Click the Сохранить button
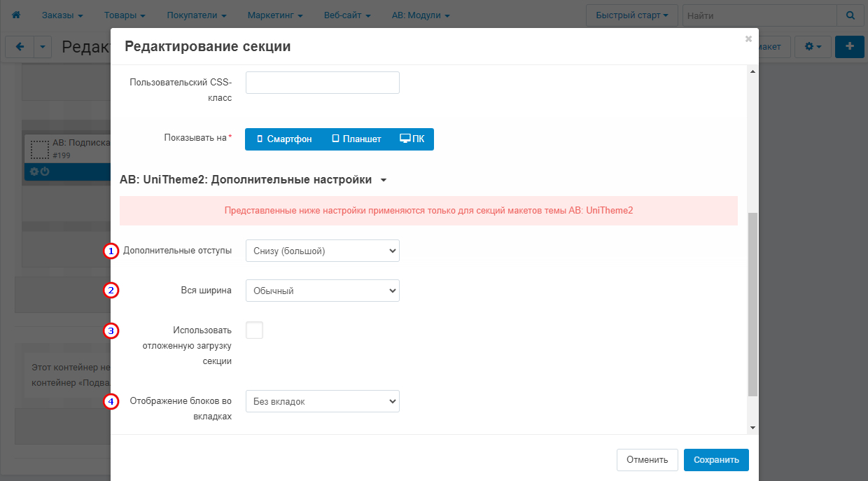This screenshot has height=481, width=868. pyautogui.click(x=715, y=460)
